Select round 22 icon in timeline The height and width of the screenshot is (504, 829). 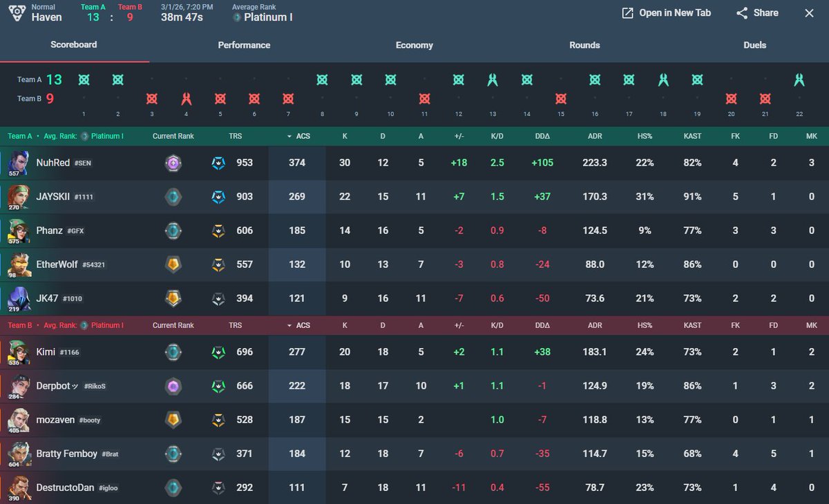point(799,79)
